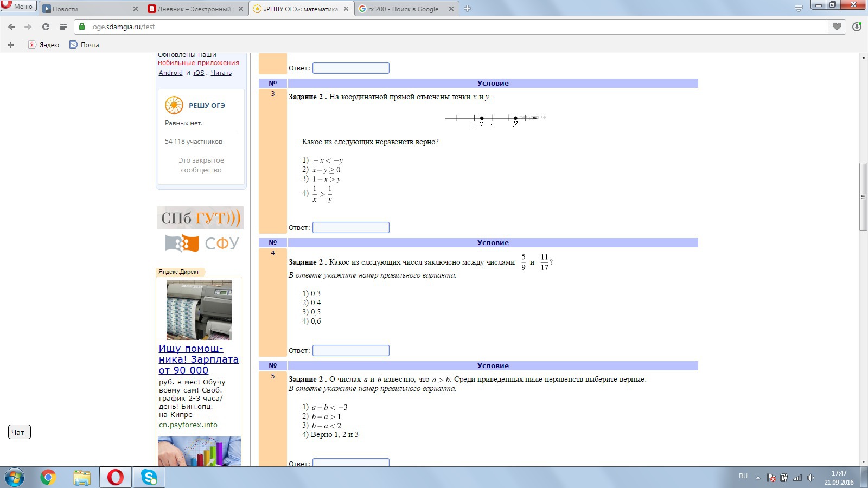
Task: Open the iOS app link
Action: pyautogui.click(x=199, y=73)
